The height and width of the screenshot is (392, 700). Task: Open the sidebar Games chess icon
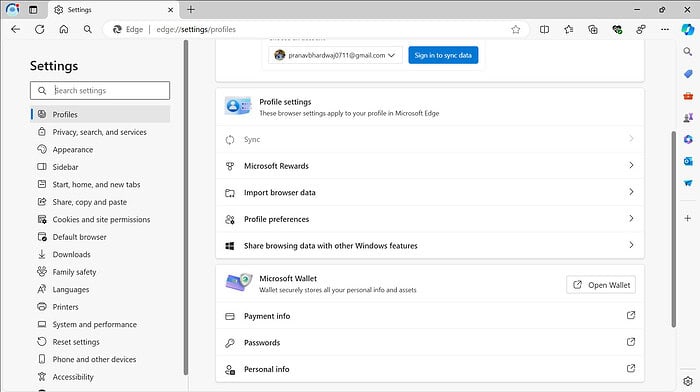[688, 117]
